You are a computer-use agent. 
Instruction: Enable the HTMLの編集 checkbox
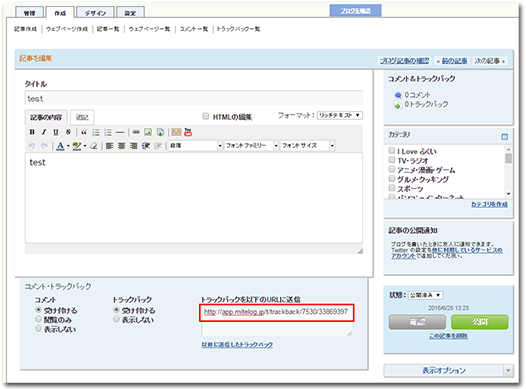[206, 116]
